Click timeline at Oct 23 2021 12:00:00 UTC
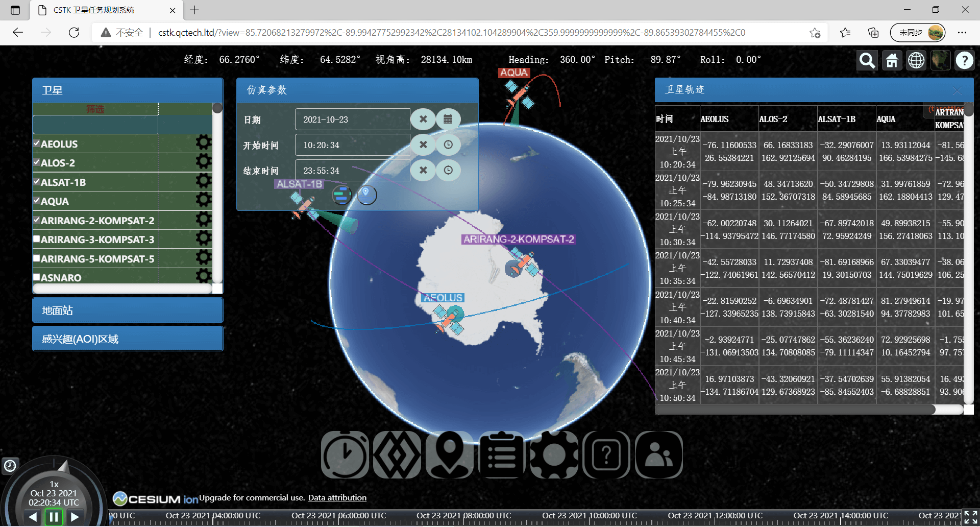Screen dimensions: 980x527 click(x=715, y=517)
